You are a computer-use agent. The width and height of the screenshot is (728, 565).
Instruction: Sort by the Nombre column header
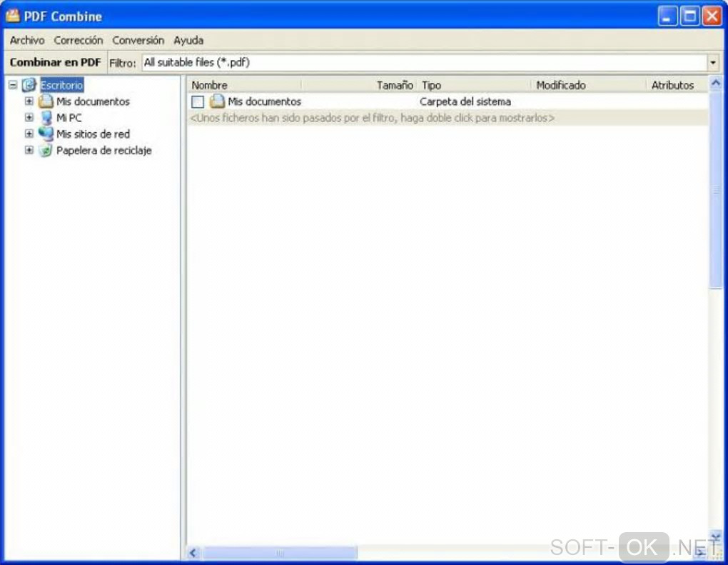[x=245, y=85]
